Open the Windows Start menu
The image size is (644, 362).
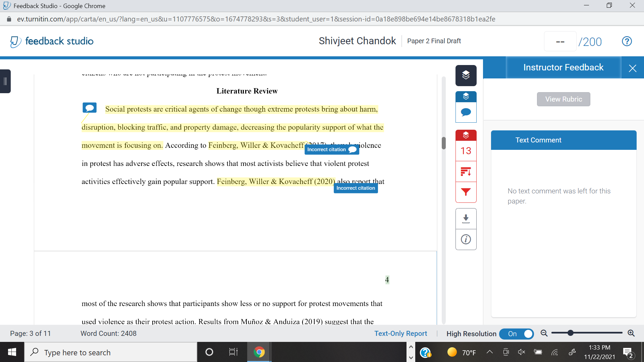(x=12, y=352)
